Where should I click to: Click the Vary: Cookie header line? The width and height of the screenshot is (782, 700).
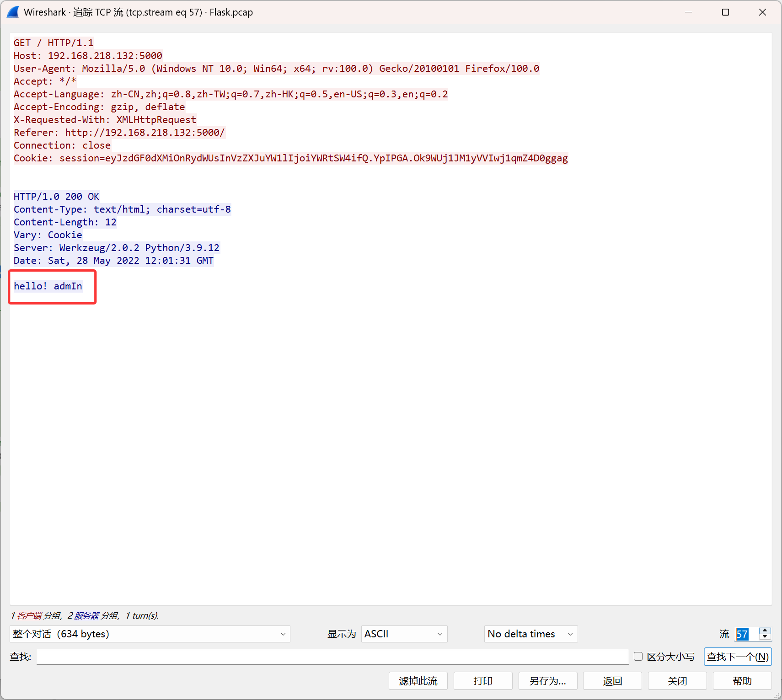[48, 235]
